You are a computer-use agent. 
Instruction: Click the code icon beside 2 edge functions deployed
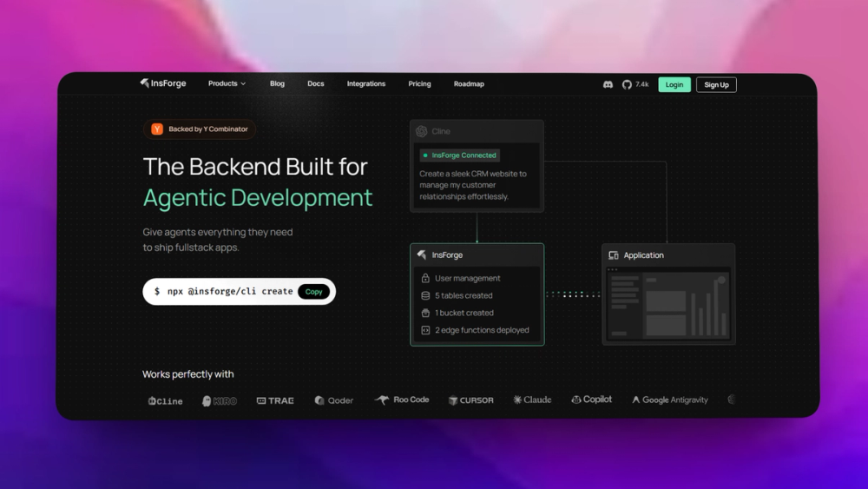pos(425,330)
